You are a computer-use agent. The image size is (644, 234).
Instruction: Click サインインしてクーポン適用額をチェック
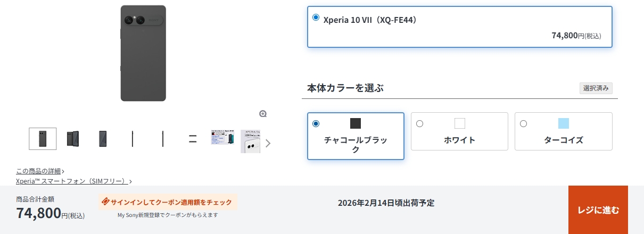pyautogui.click(x=171, y=202)
